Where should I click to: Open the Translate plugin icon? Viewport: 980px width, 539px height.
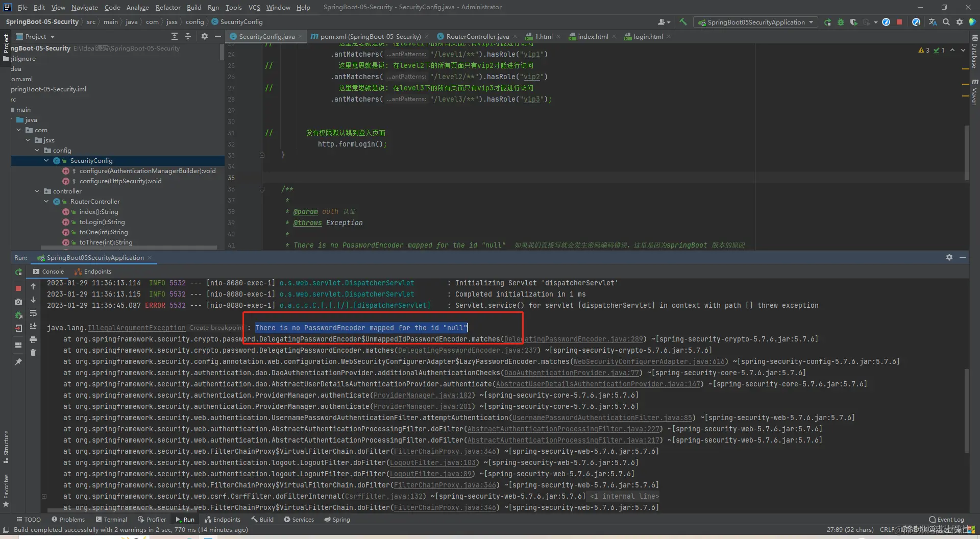pos(933,22)
